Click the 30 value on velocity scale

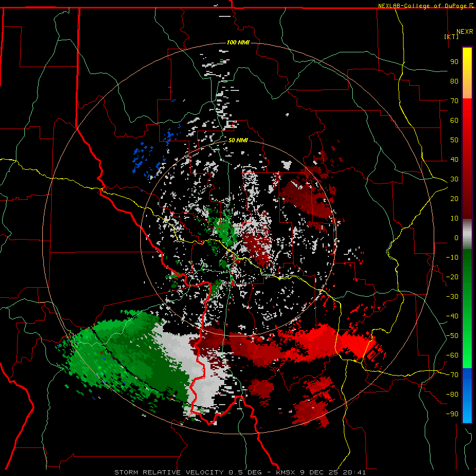[454, 179]
